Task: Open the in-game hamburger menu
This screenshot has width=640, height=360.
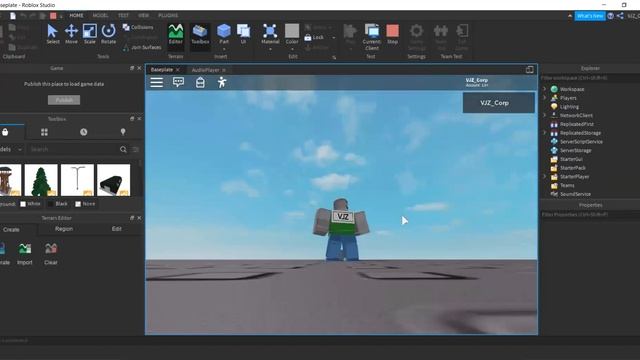Action: click(x=156, y=82)
